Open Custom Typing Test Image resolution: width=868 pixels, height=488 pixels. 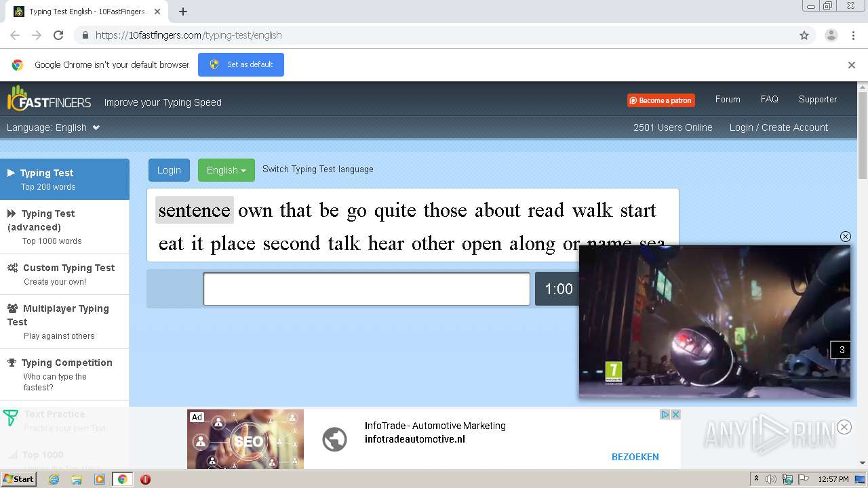coord(64,274)
